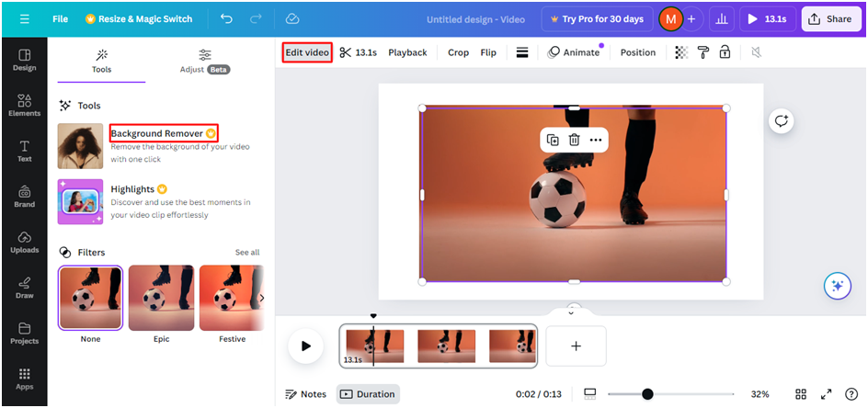Open the Draw sidebar panel
The image size is (868, 408).
tap(24, 288)
